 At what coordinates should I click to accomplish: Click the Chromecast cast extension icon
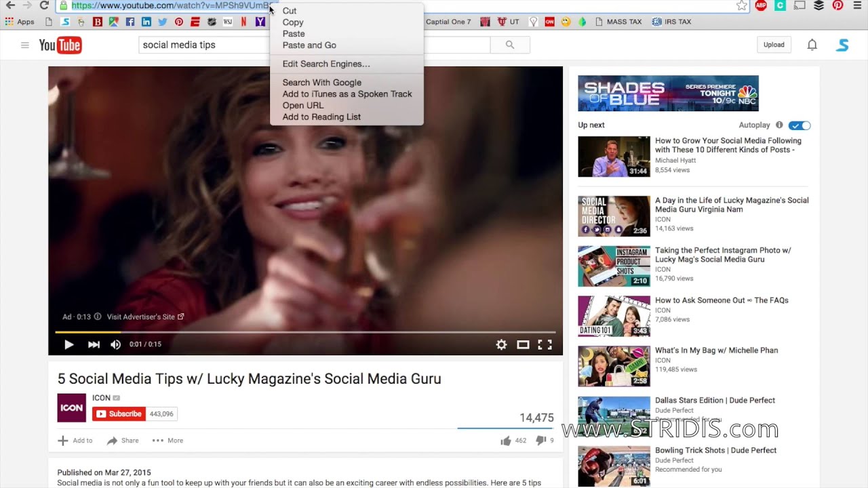(800, 5)
